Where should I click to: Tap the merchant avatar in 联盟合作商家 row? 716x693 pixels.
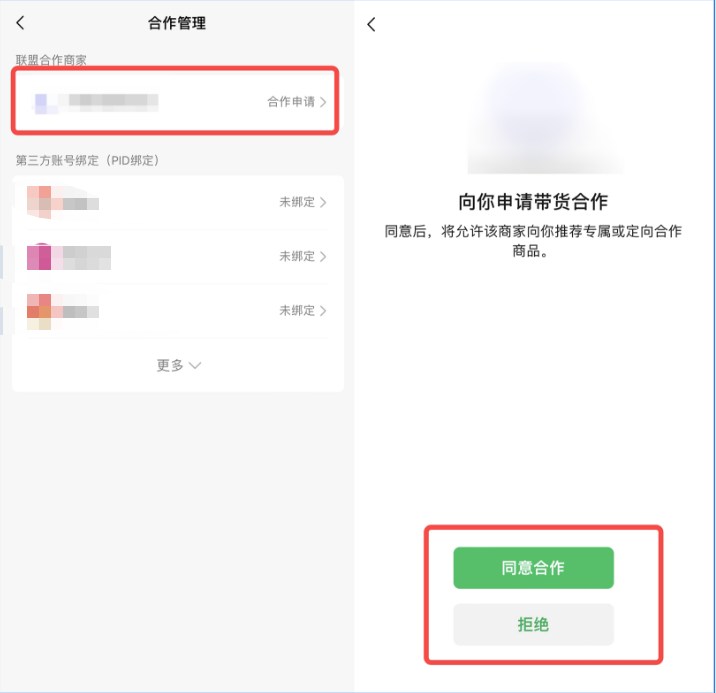pyautogui.click(x=42, y=102)
